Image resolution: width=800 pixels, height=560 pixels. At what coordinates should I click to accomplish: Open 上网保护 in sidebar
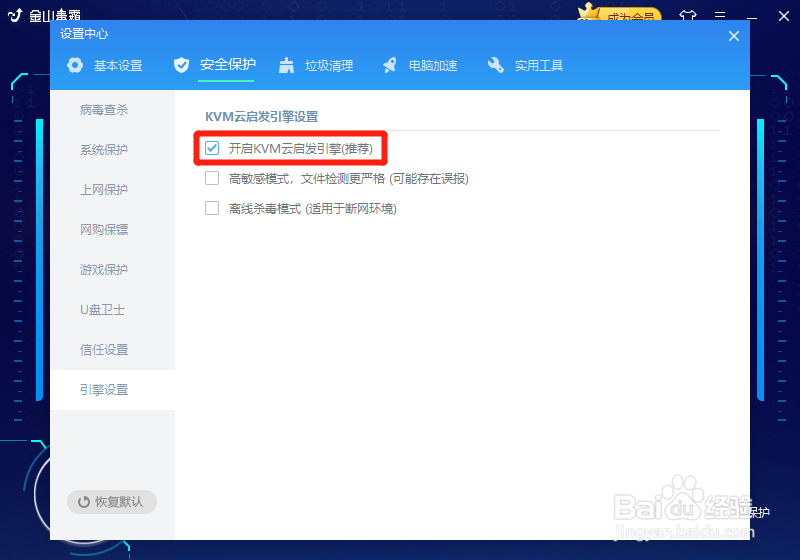[x=104, y=190]
